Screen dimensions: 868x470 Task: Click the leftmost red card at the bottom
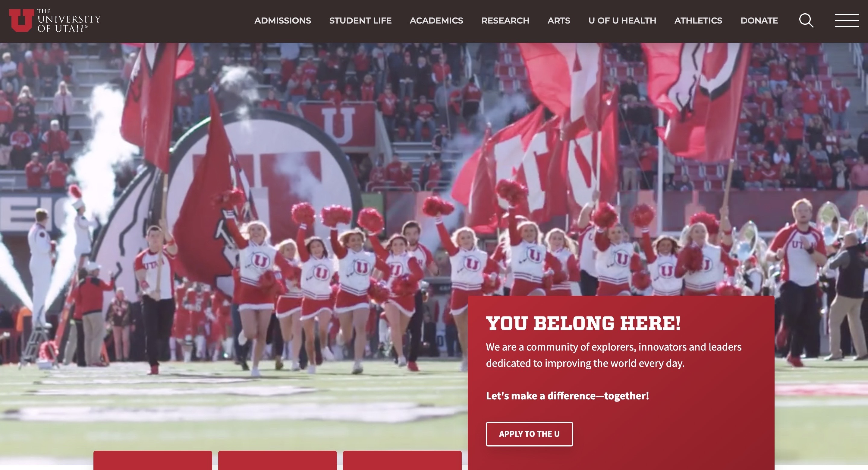153,460
